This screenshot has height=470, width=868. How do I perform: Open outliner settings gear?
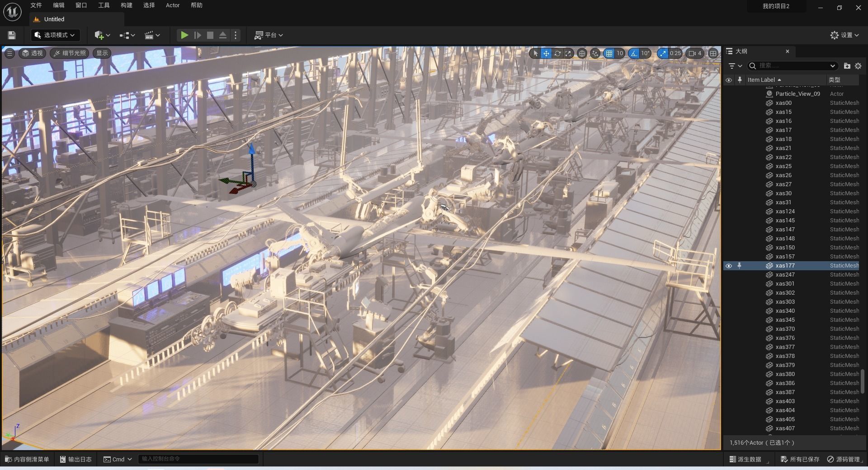(x=858, y=66)
